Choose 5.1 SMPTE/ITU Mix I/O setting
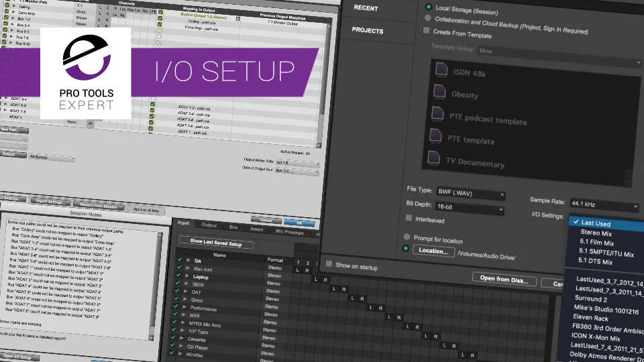Screen dimensions: 644x362 606,253
